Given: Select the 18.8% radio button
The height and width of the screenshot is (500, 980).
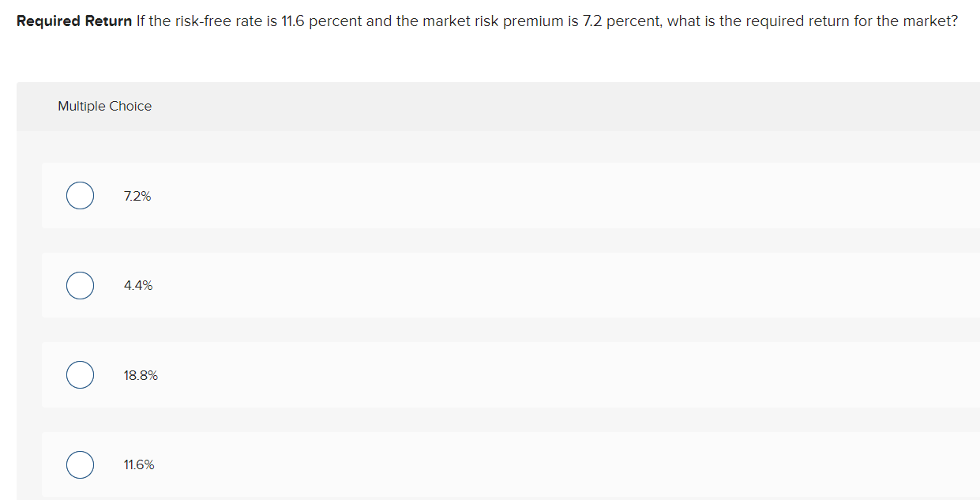Looking at the screenshot, I should coord(80,374).
